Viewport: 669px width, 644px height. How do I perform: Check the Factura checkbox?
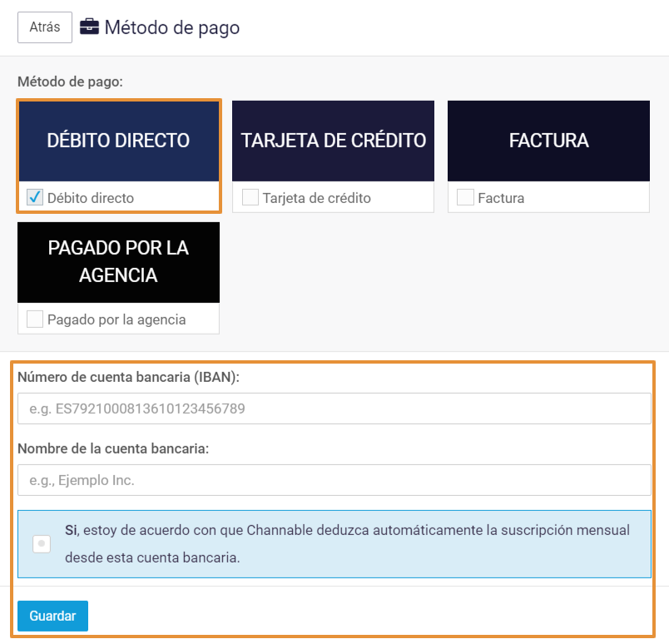(x=465, y=197)
